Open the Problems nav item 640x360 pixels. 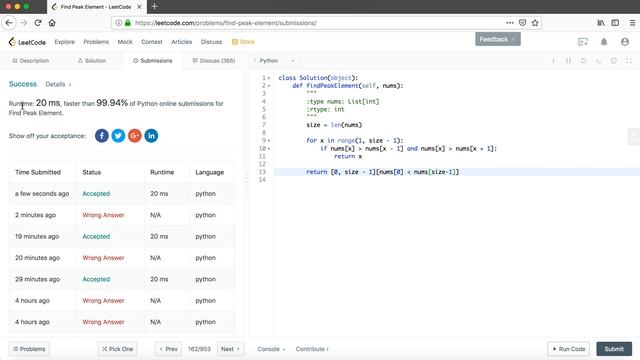(96, 42)
